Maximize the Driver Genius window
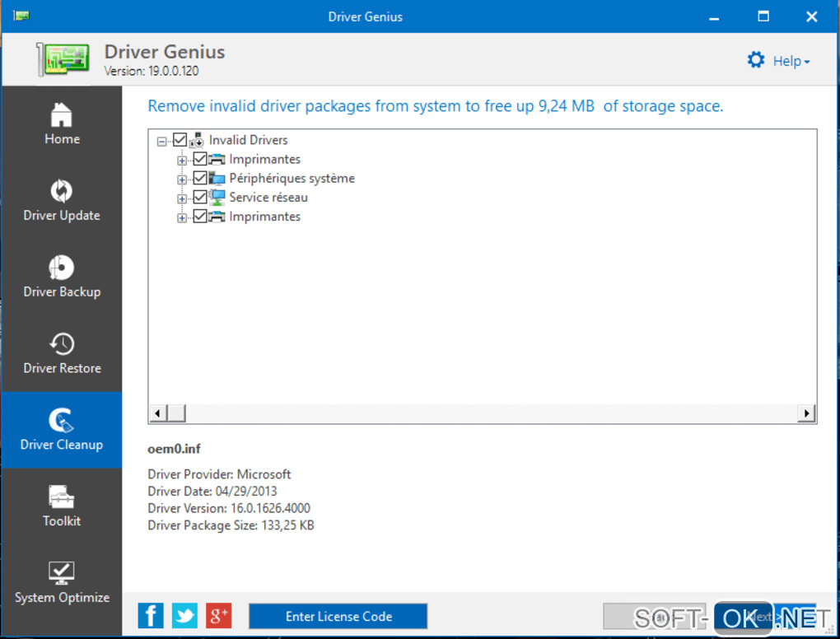The image size is (840, 639). [x=763, y=16]
